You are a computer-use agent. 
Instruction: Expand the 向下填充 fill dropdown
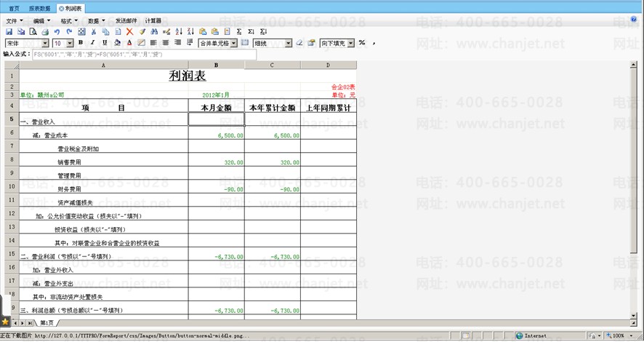click(x=351, y=44)
